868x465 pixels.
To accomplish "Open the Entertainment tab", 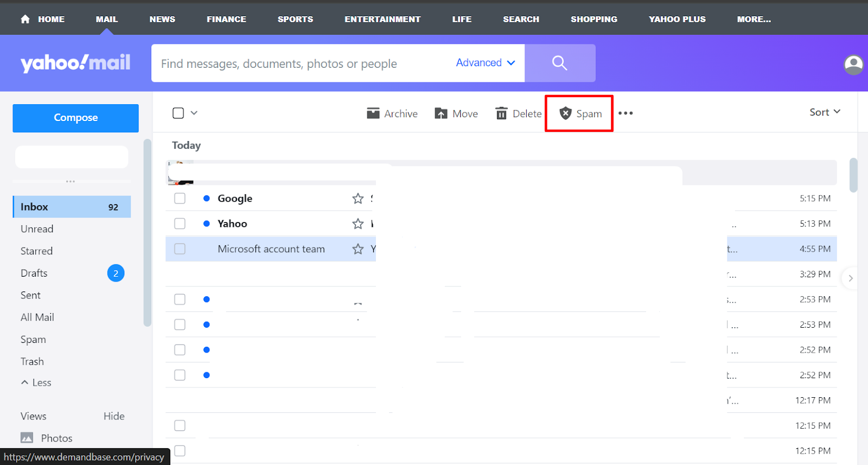I will point(382,19).
